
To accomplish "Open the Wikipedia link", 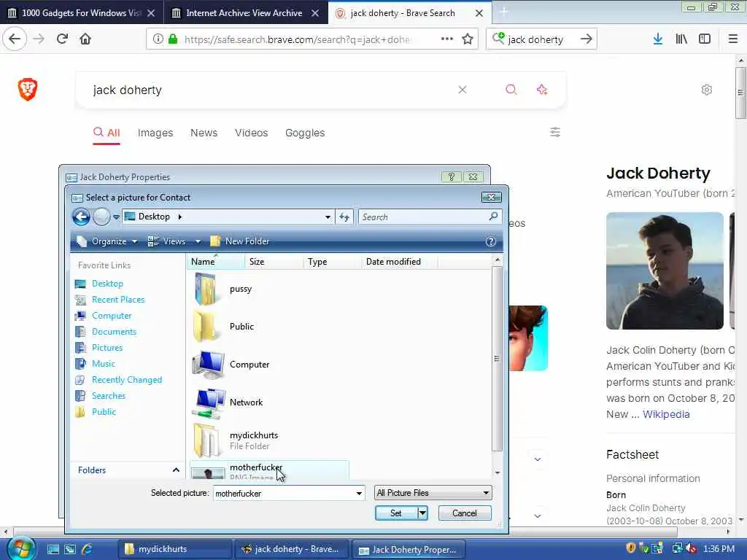I will 666,414.
